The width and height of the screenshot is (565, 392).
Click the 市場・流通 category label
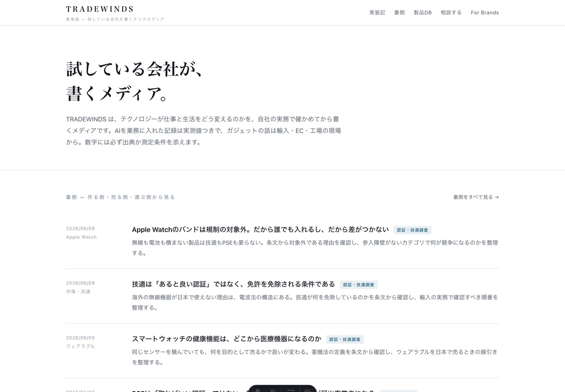click(x=78, y=291)
